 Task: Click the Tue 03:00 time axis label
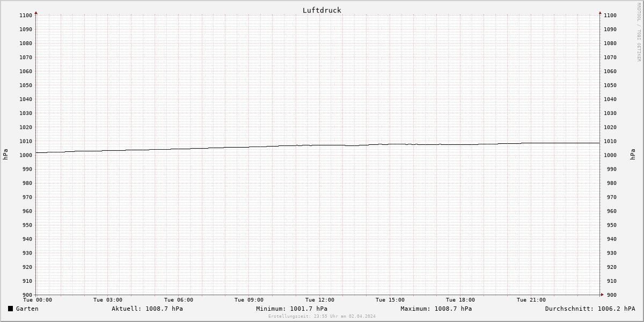click(108, 300)
